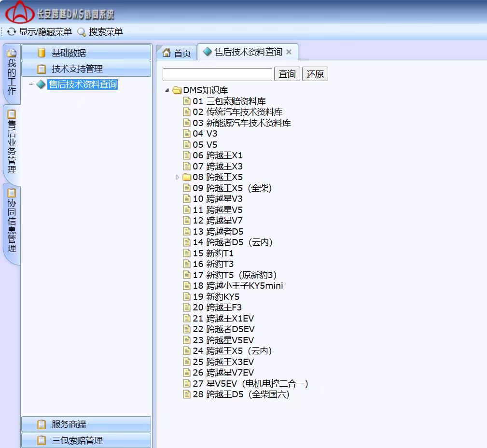Open the 三包索赔管理 accordion section
Image resolution: width=487 pixels, height=448 pixels.
[86, 440]
